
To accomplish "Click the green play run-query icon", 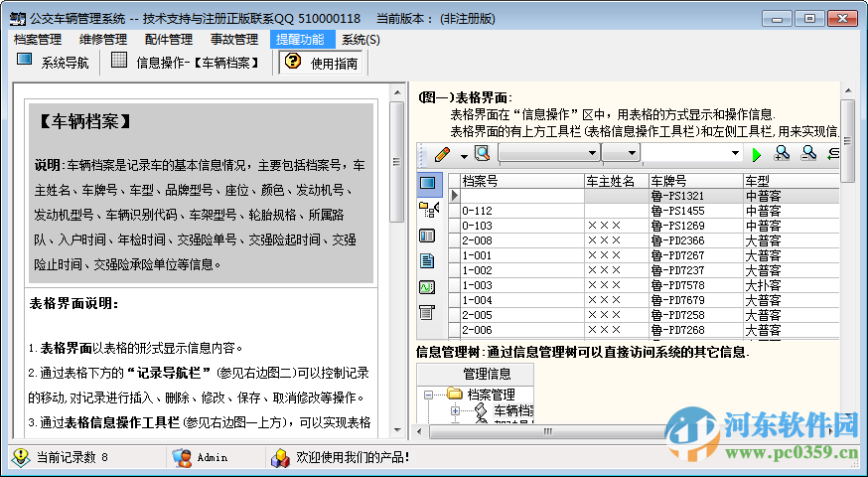I will tap(757, 155).
